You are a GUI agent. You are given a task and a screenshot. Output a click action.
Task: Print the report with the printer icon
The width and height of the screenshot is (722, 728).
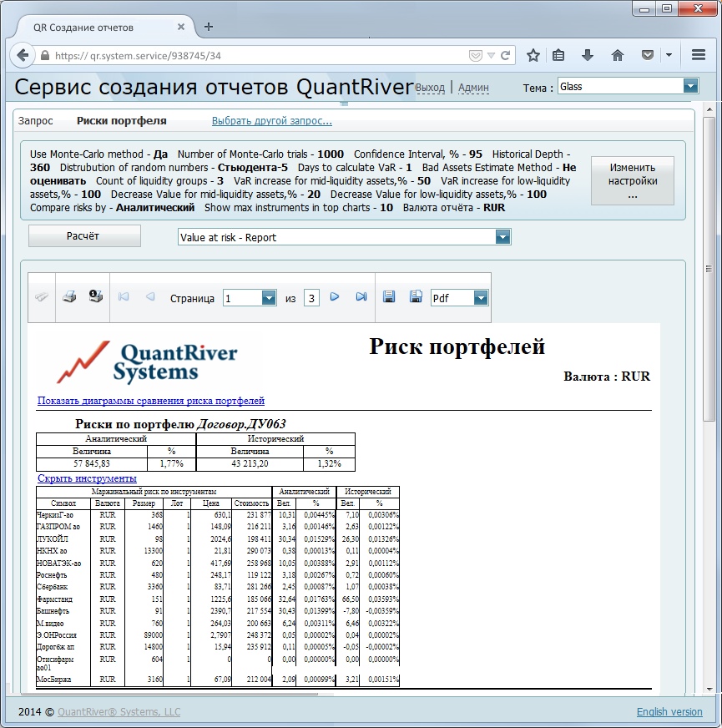[69, 296]
